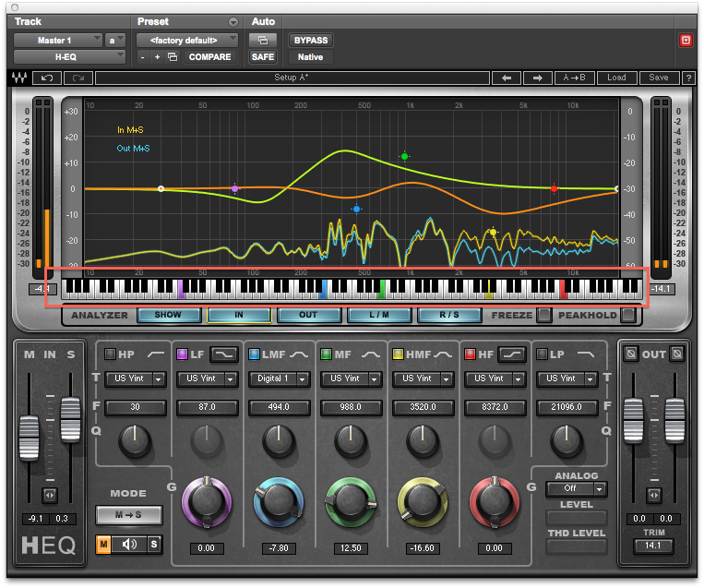The image size is (704, 588).
Task: Click analyzer SHOW button
Action: tap(168, 315)
